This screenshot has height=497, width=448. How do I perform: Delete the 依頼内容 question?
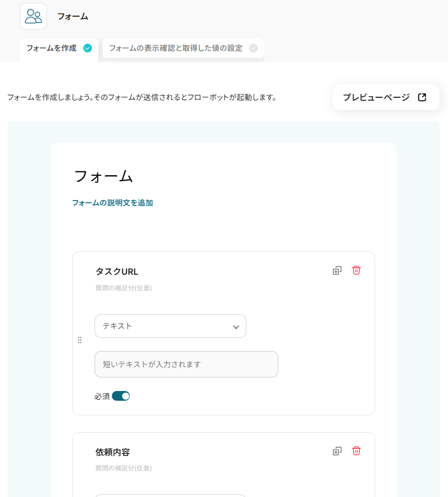356,451
